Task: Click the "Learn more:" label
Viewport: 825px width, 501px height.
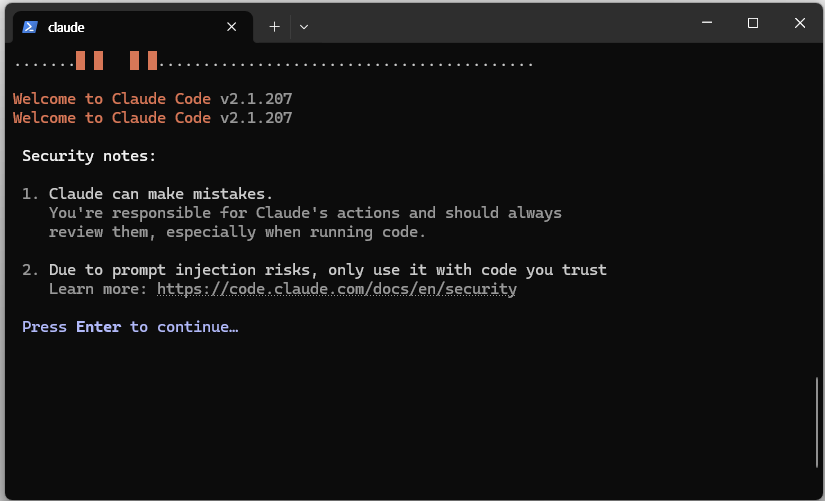Action: (x=98, y=289)
